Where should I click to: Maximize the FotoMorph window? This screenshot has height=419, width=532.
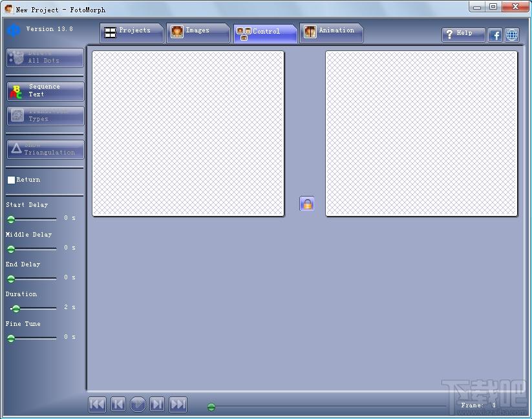[x=493, y=7]
